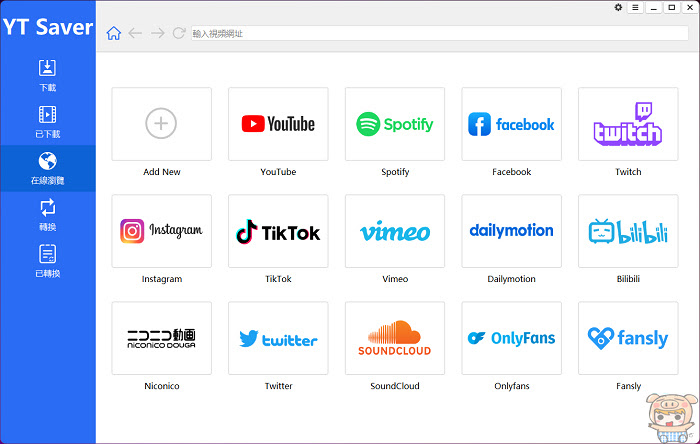Open the SoundCloud site tile

395,338
